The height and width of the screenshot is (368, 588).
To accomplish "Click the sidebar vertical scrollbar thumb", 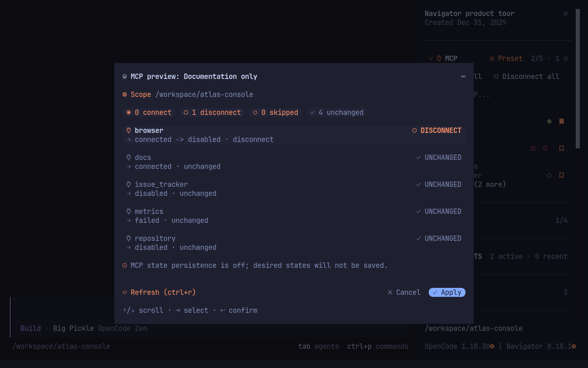I will pos(578,79).
